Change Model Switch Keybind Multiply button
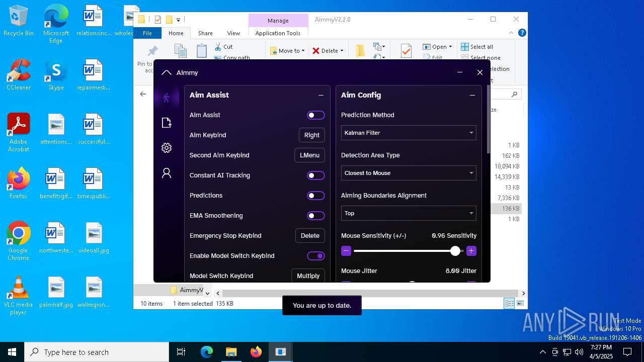 click(x=308, y=276)
